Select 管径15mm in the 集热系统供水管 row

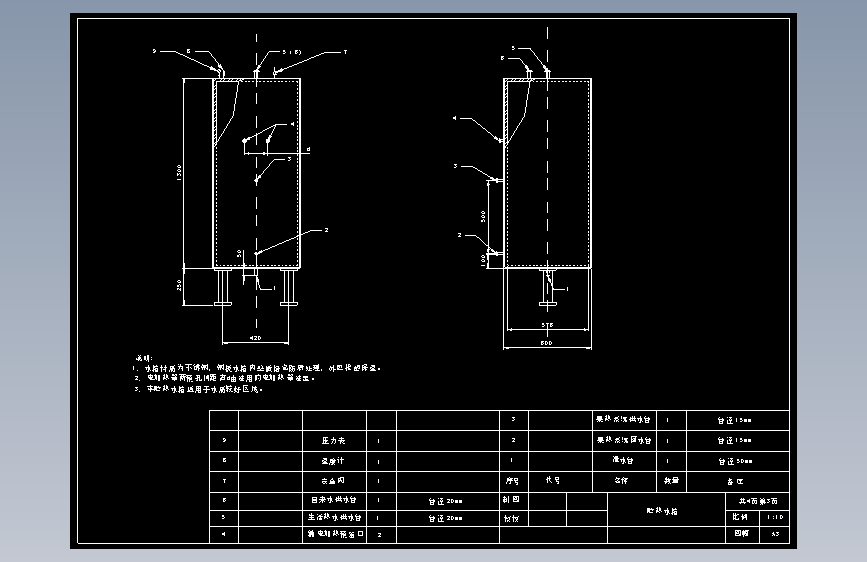tap(734, 420)
